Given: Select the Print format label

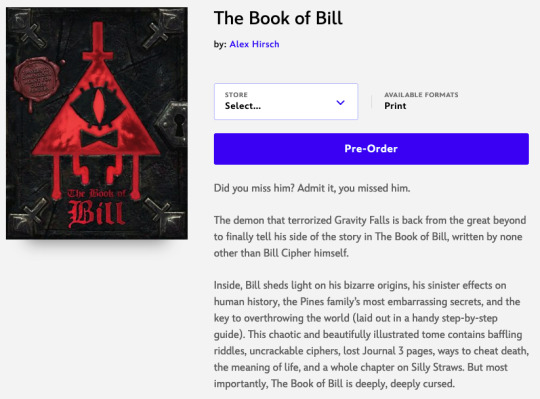Looking at the screenshot, I should click(395, 106).
